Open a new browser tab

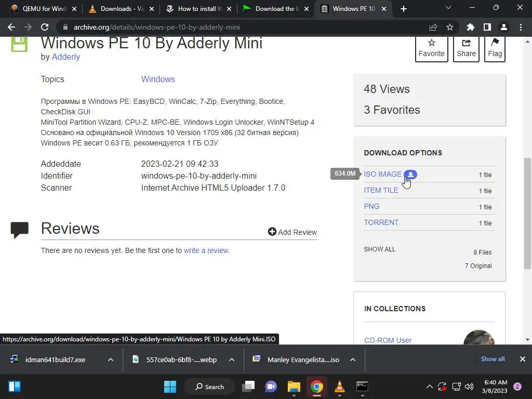coord(403,9)
